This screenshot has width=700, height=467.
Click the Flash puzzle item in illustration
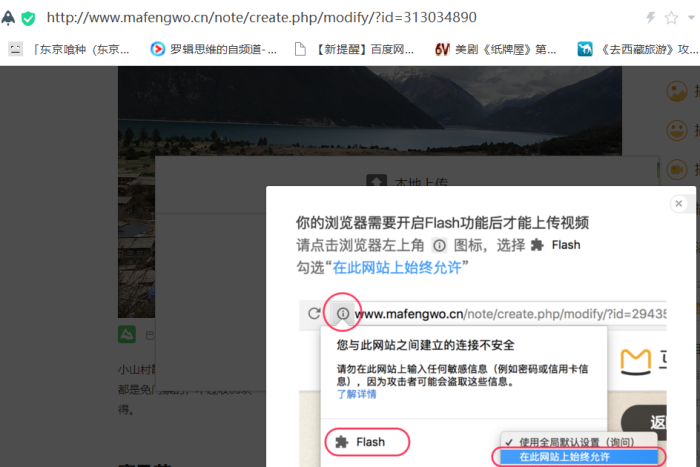[367, 442]
